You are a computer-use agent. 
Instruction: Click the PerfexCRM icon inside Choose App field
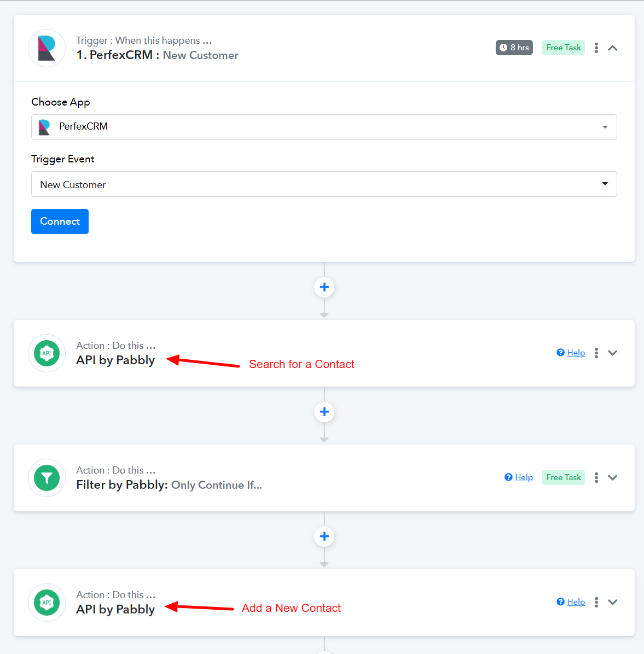(x=44, y=127)
